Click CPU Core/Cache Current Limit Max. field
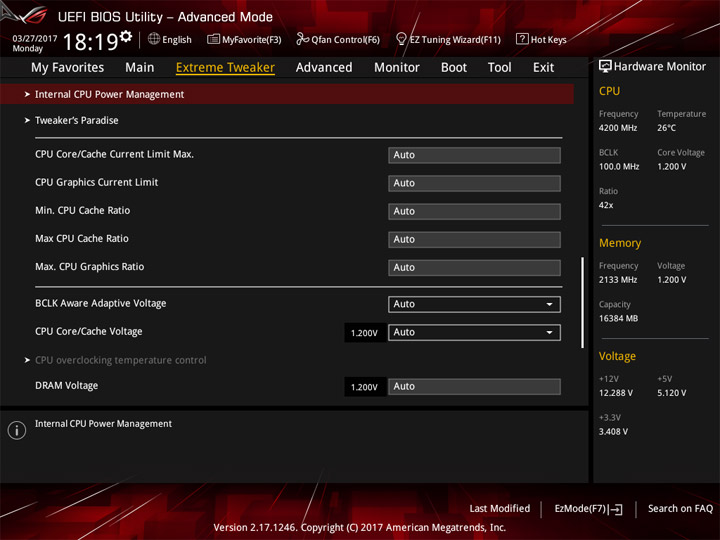720x540 pixels. click(x=474, y=155)
